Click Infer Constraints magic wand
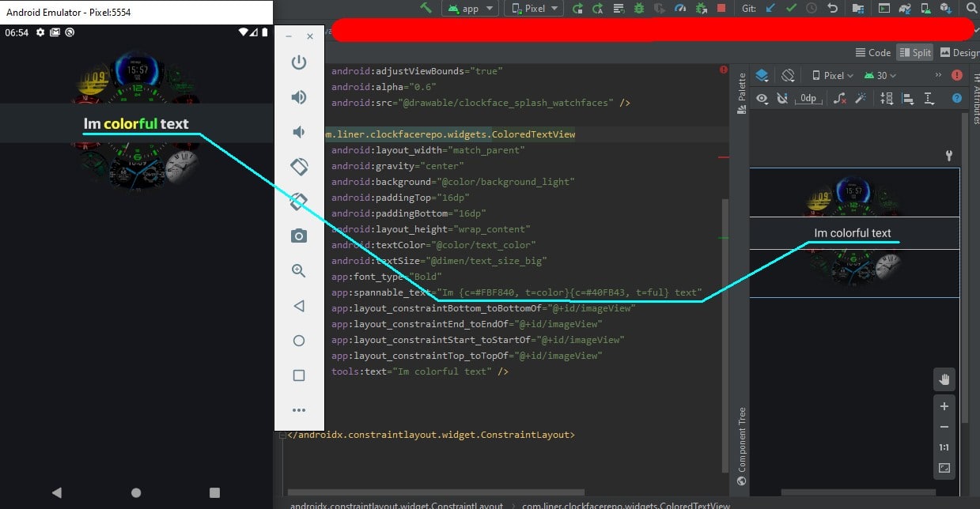The height and width of the screenshot is (509, 980). pyautogui.click(x=861, y=99)
